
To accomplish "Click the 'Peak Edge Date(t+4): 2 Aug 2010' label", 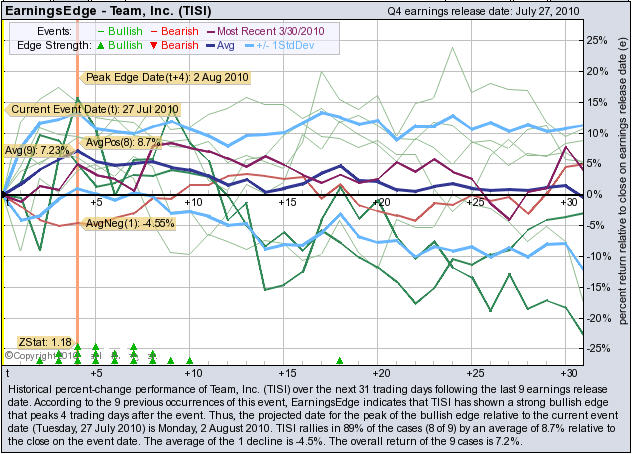I will click(x=166, y=77).
